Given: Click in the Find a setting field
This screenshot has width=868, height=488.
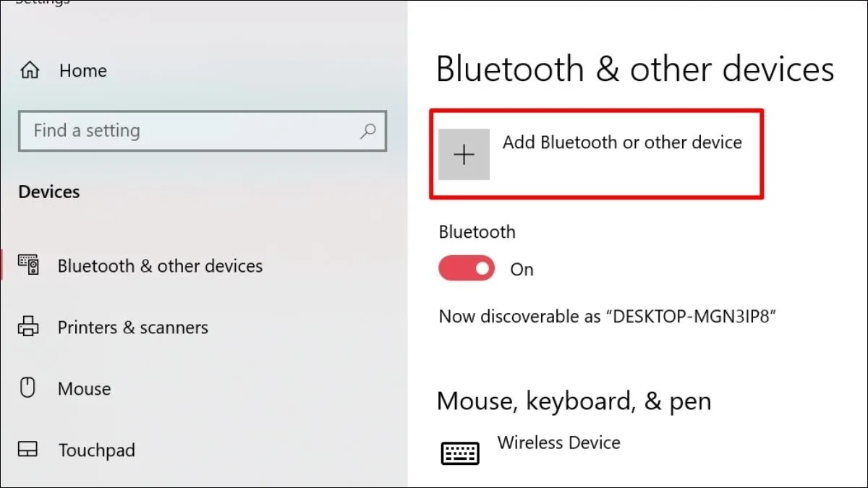Looking at the screenshot, I should 188,131.
